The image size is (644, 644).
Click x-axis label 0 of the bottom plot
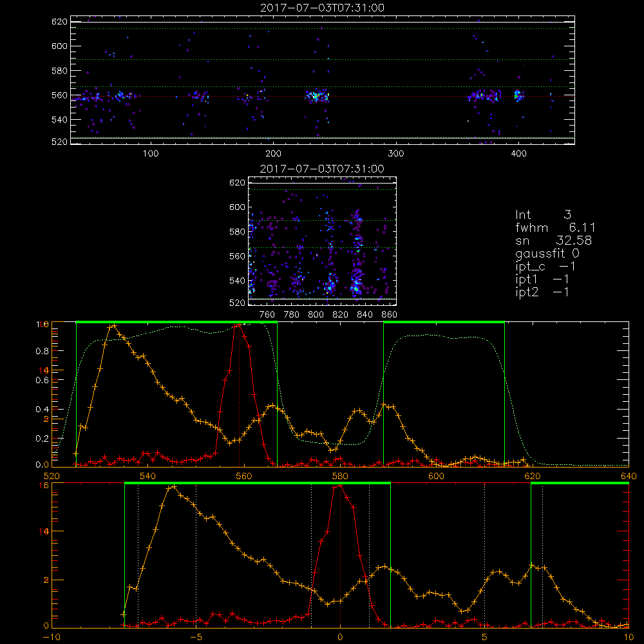point(340,638)
